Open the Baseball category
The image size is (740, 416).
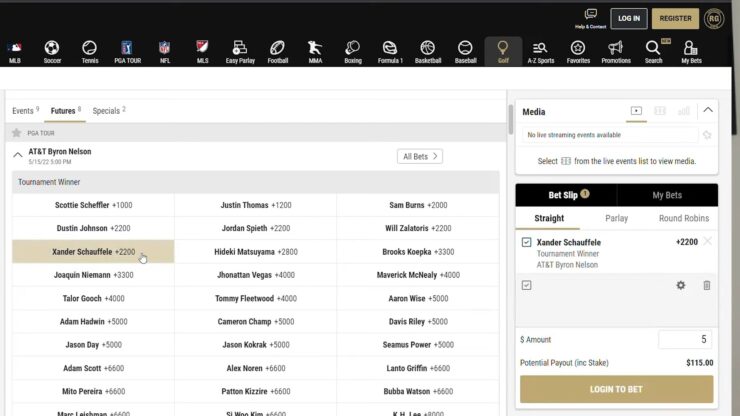pos(465,52)
